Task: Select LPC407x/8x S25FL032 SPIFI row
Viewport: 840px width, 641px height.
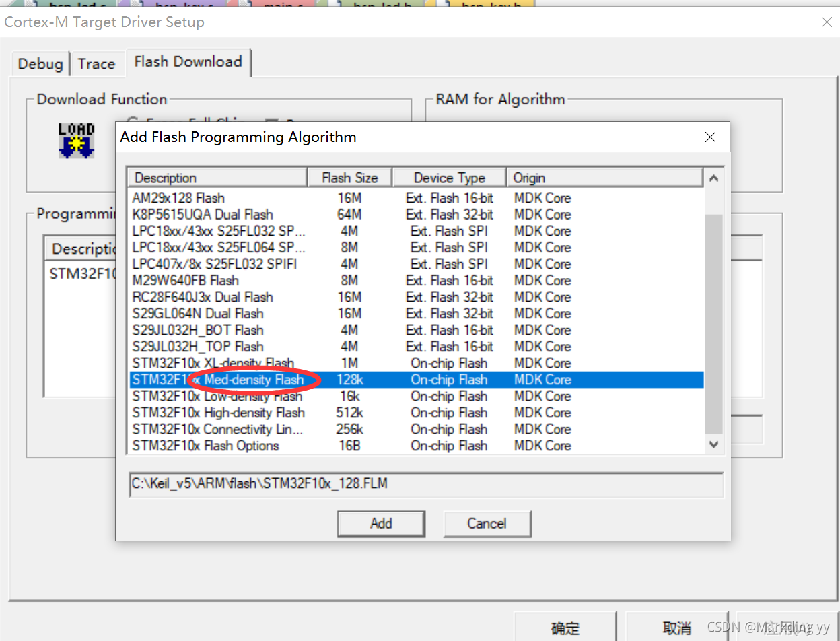Action: pyautogui.click(x=416, y=264)
